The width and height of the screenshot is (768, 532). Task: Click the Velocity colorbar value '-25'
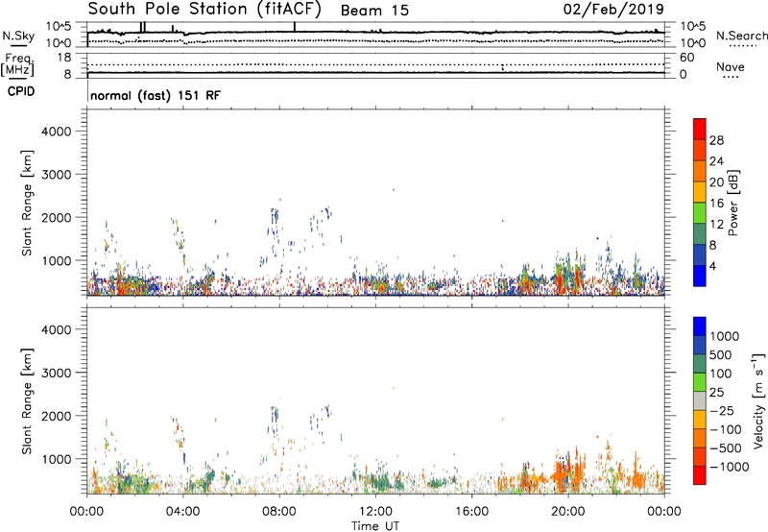[722, 411]
